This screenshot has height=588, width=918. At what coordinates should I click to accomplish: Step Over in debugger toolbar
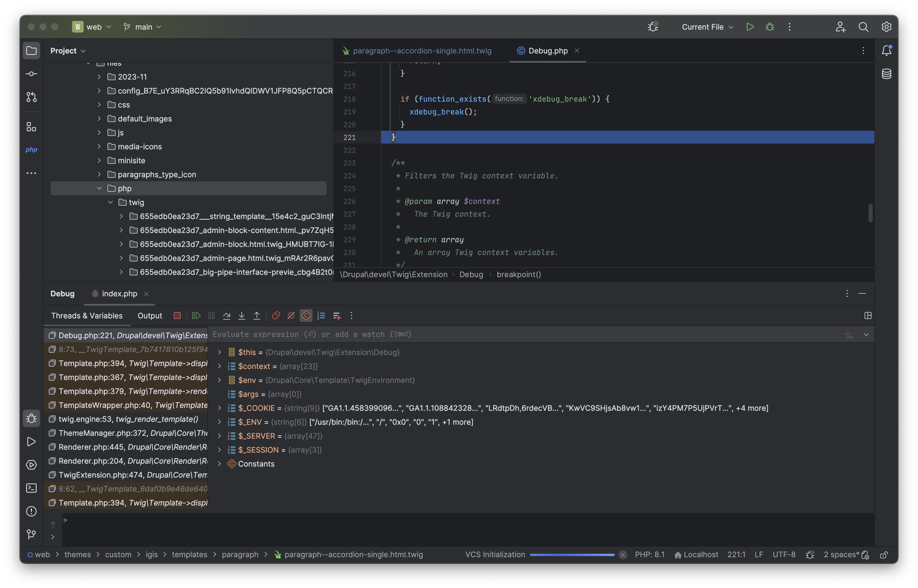(x=226, y=315)
